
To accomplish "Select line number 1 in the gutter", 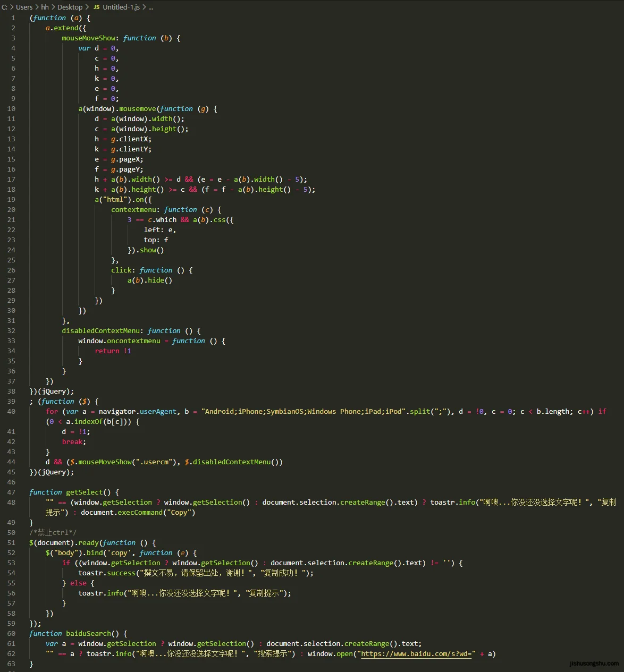I will [13, 18].
